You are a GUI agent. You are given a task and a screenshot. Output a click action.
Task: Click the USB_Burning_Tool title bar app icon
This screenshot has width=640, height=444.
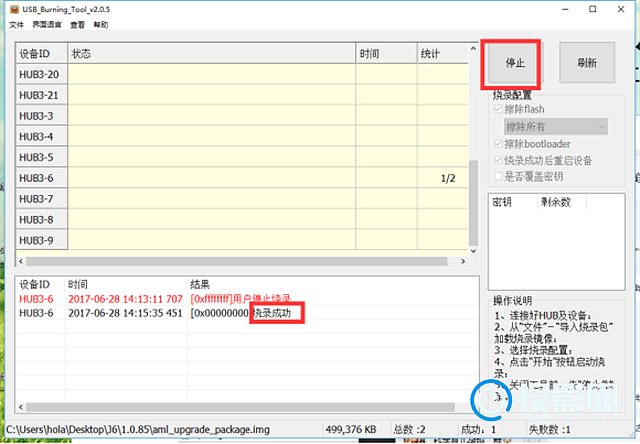click(11, 9)
